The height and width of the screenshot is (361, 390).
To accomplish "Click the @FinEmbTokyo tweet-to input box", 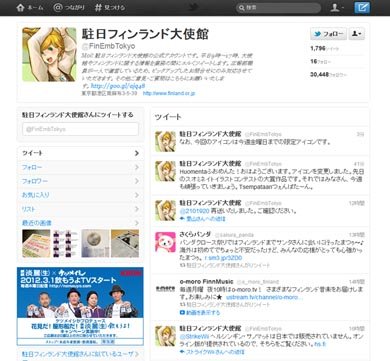I will pyautogui.click(x=80, y=129).
